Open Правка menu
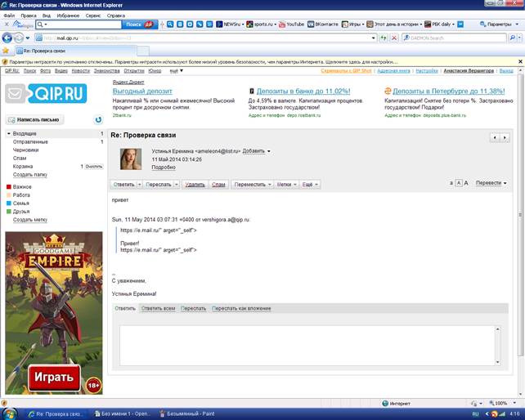525x420 pixels. click(29, 16)
